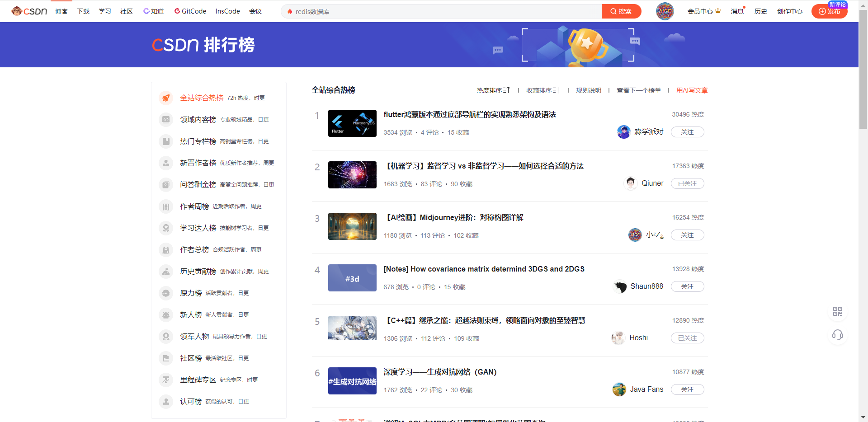Open the user avatar profile icon
The width and height of the screenshot is (868, 422).
tap(665, 11)
